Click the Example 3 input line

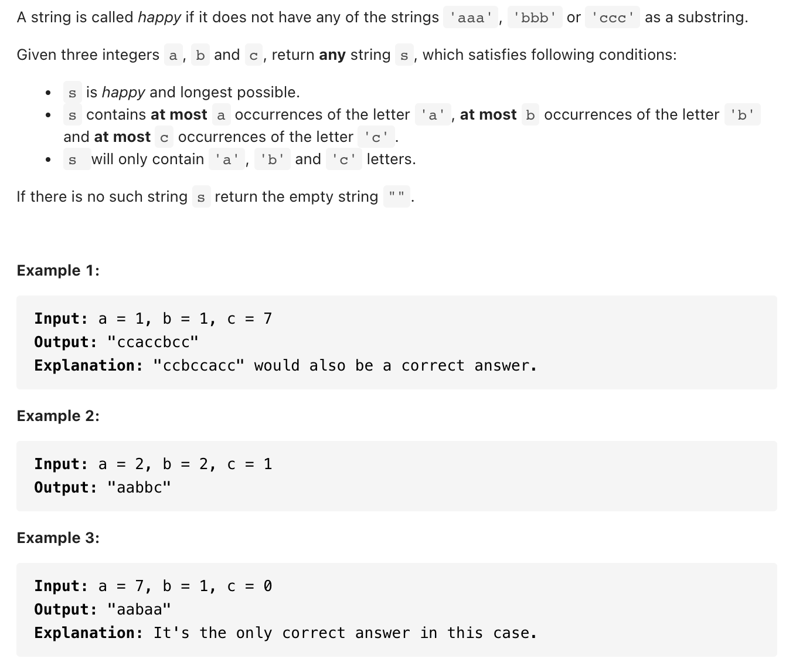tap(153, 586)
